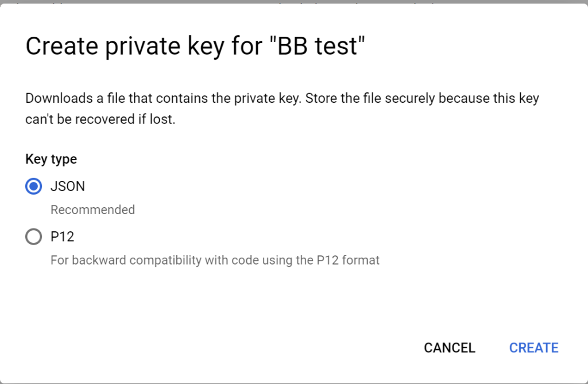Click the 'can't be recovered if lost' line
The image size is (588, 384).
100,119
